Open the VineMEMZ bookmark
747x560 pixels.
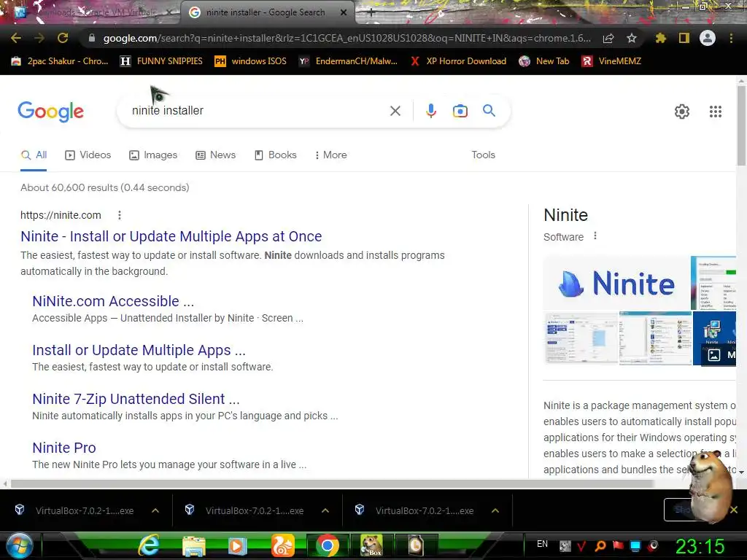611,61
